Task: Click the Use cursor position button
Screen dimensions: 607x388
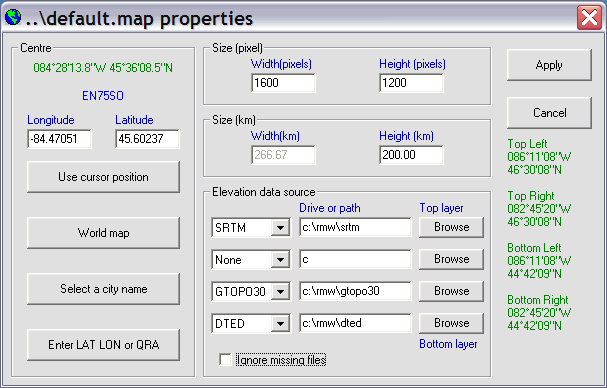Action: pyautogui.click(x=103, y=177)
